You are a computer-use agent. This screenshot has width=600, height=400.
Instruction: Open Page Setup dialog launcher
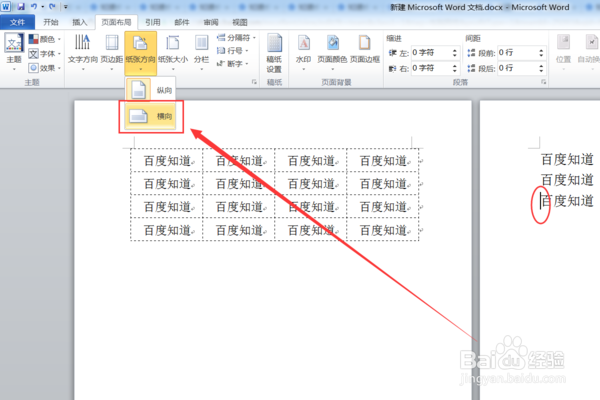pos(254,82)
